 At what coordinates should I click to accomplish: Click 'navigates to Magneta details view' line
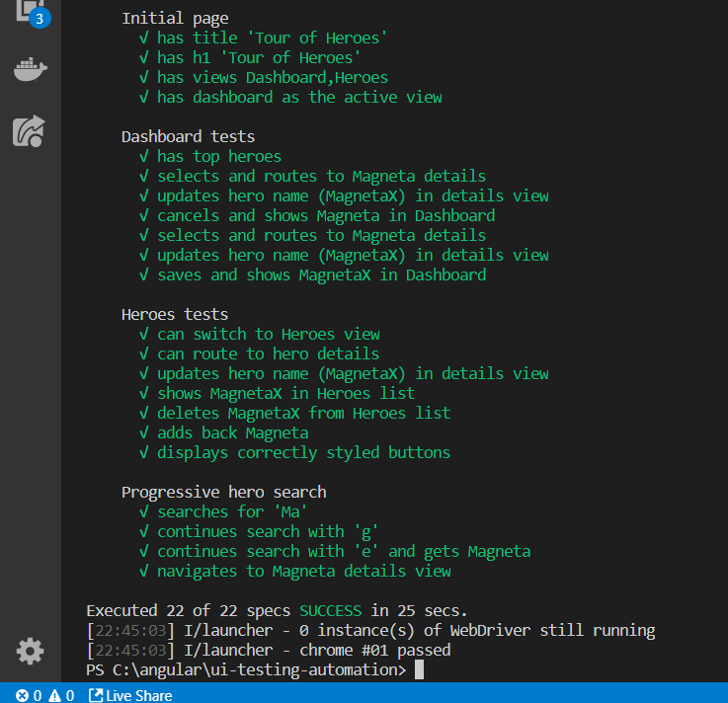(303, 571)
